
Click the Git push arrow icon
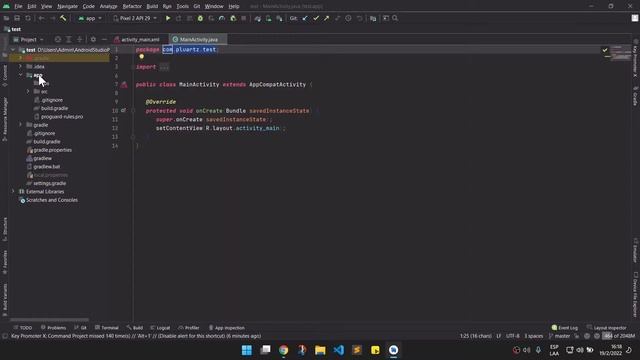coord(327,18)
